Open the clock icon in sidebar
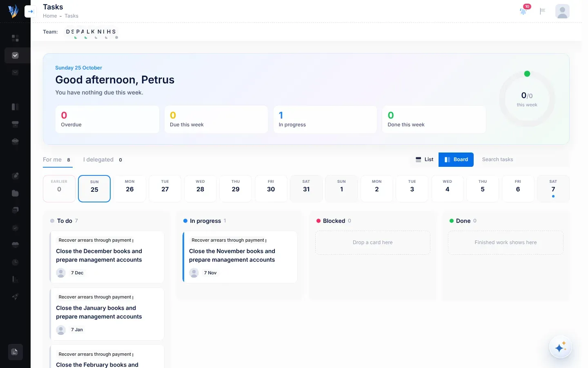This screenshot has height=368, width=588. [15, 262]
